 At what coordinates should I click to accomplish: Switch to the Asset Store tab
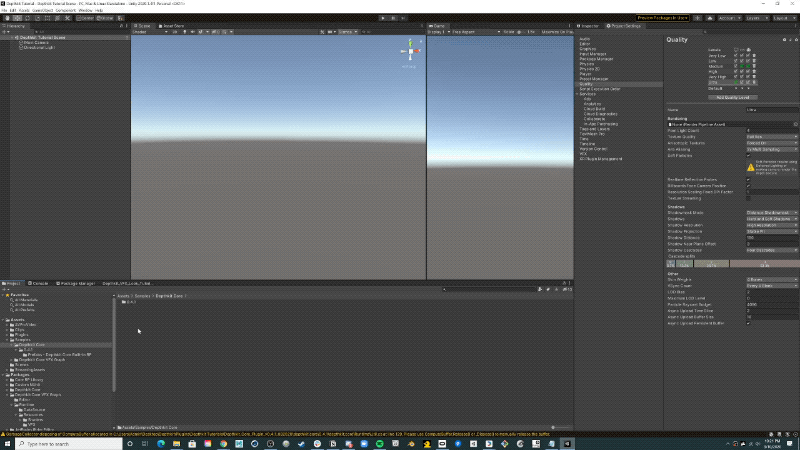point(173,25)
